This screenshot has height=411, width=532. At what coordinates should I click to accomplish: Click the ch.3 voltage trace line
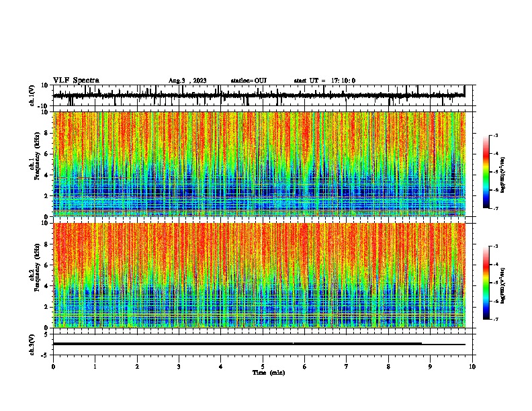point(259,344)
